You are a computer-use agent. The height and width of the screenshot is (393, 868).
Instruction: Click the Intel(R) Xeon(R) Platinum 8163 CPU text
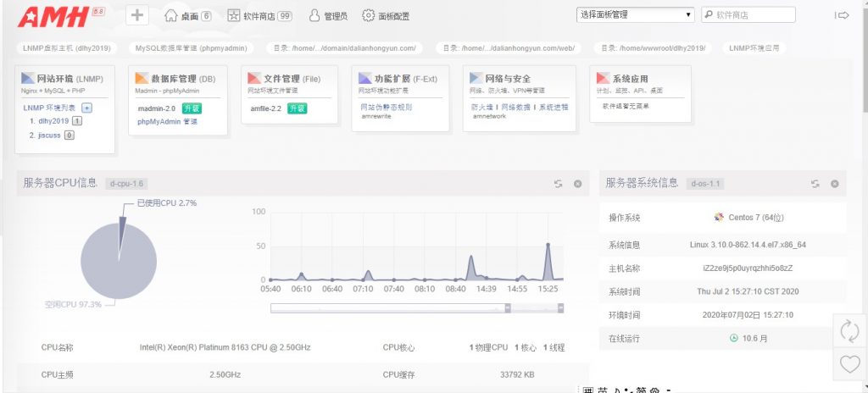[225, 347]
